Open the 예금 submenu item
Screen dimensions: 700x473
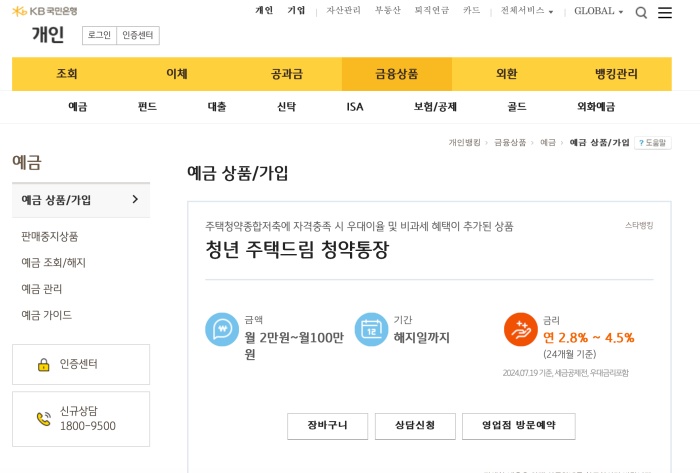tap(78, 107)
